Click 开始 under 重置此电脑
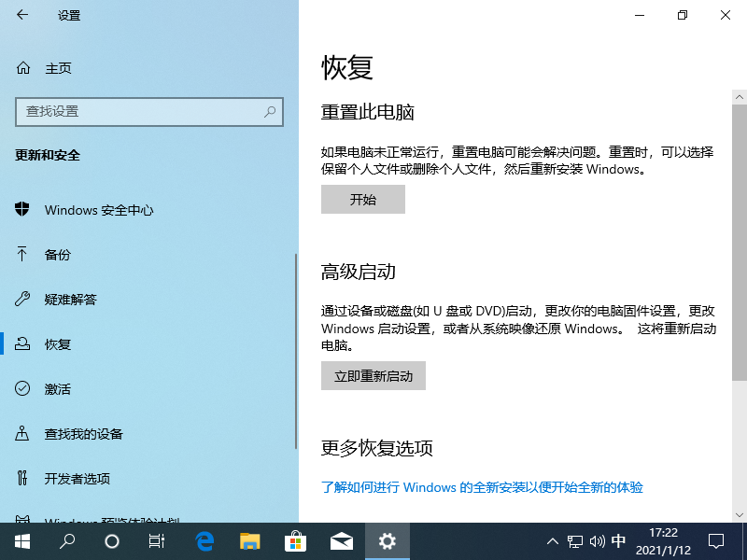The image size is (747, 560). [362, 199]
